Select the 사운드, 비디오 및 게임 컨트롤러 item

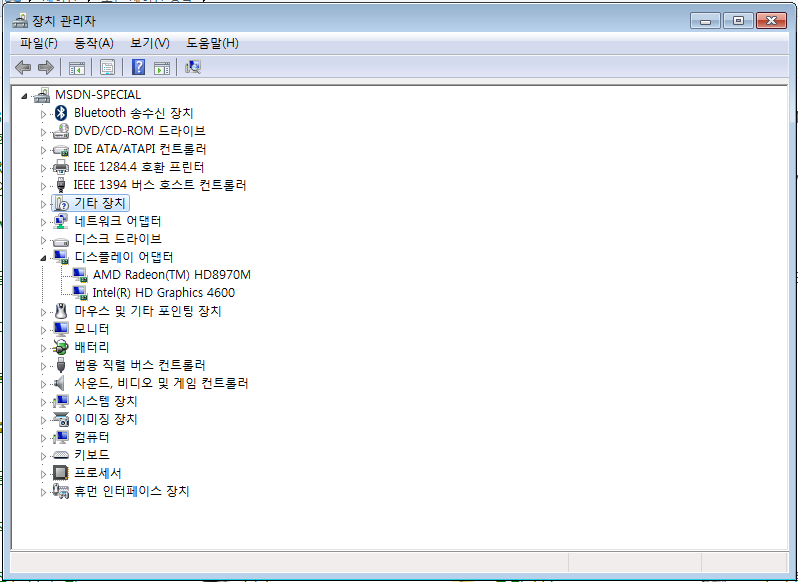point(161,383)
